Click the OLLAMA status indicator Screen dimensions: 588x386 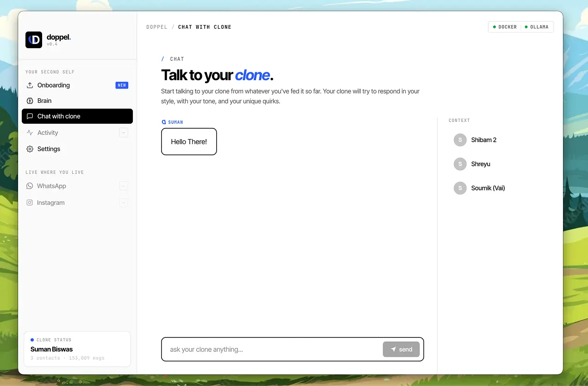[x=537, y=27]
